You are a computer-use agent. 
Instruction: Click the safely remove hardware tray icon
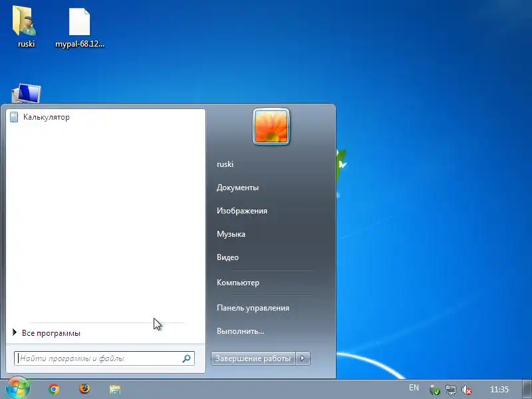point(435,390)
